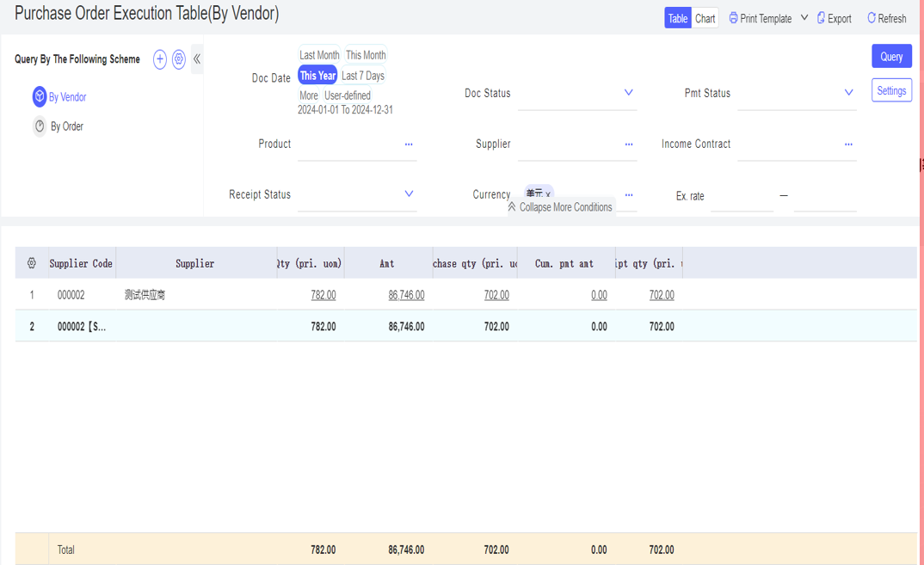The width and height of the screenshot is (924, 565).
Task: Open the Pmt Status dropdown
Action: coord(848,93)
